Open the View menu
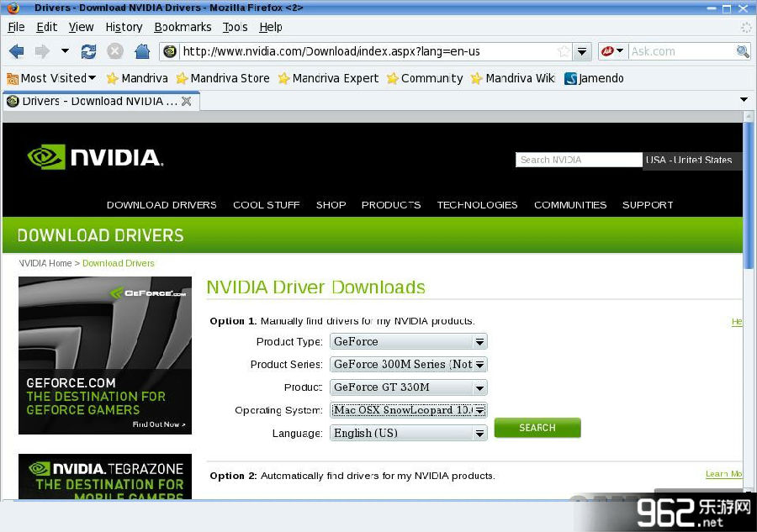Screen dimensions: 757x532 coord(81,27)
